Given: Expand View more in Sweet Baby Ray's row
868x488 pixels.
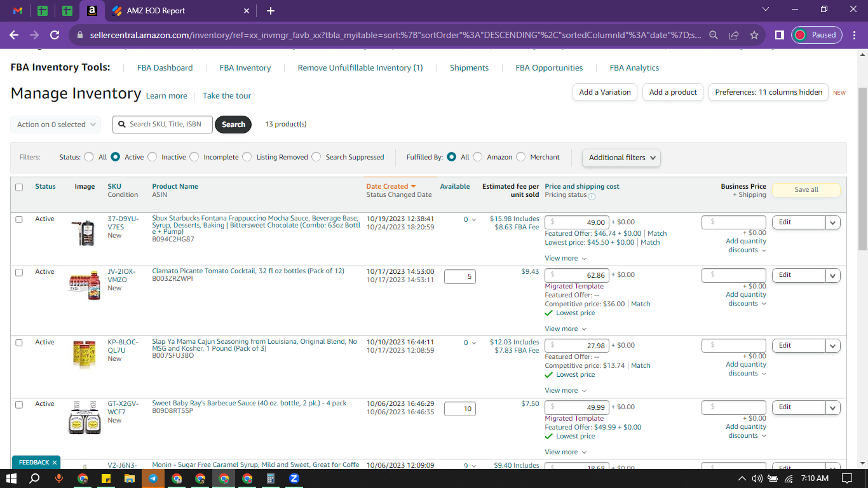Looking at the screenshot, I should click(566, 452).
